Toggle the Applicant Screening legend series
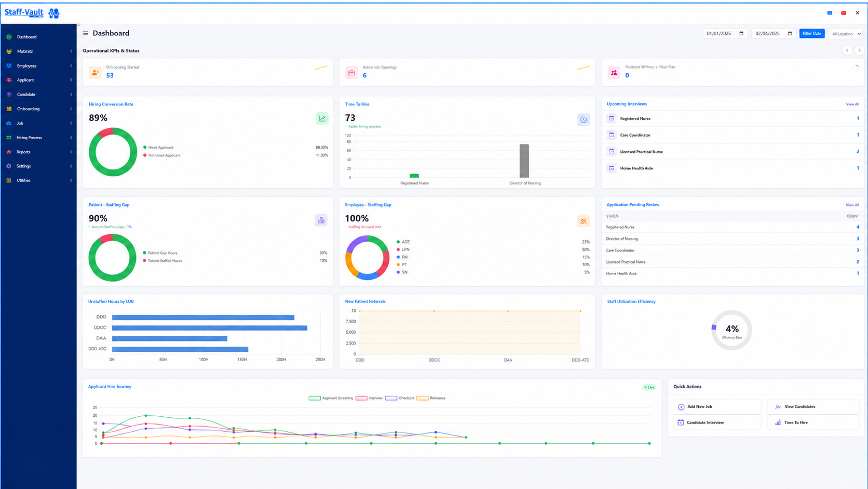 coord(331,398)
